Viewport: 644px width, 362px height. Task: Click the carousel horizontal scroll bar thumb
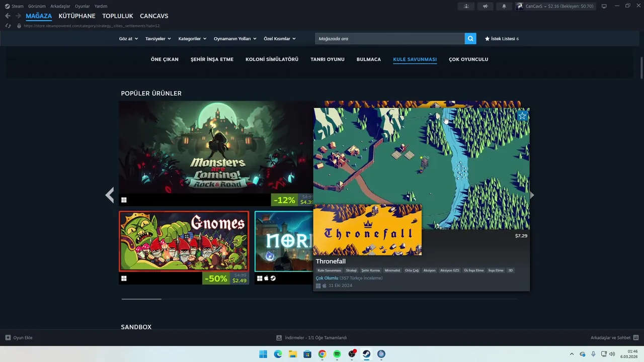pos(141,299)
